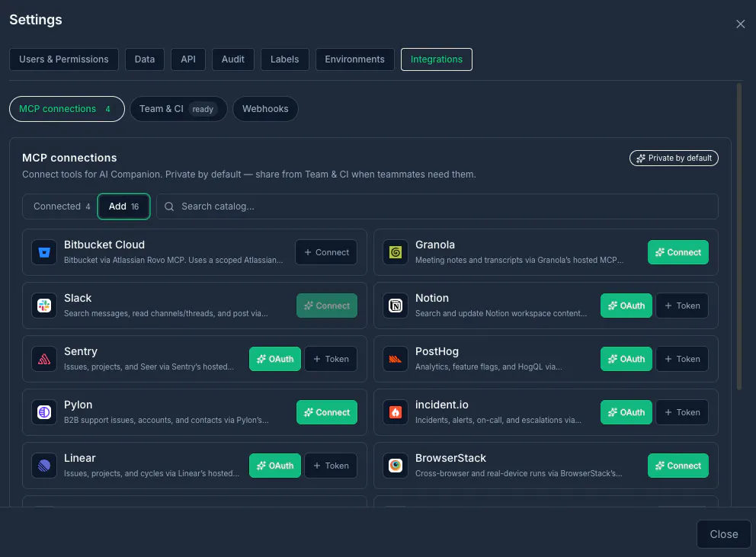Switch to the Data tab
The width and height of the screenshot is (756, 557).
(x=145, y=59)
